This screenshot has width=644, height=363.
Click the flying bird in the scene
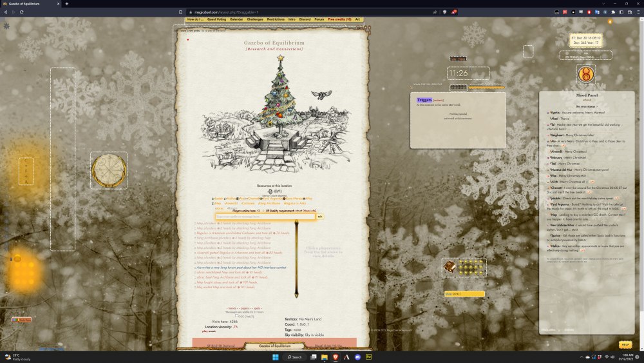click(321, 95)
